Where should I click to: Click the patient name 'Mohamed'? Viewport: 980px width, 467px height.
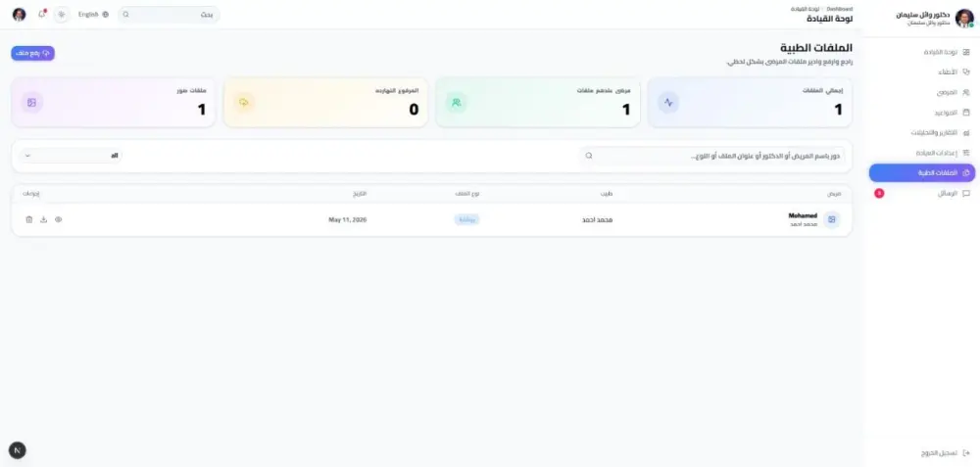(x=803, y=216)
